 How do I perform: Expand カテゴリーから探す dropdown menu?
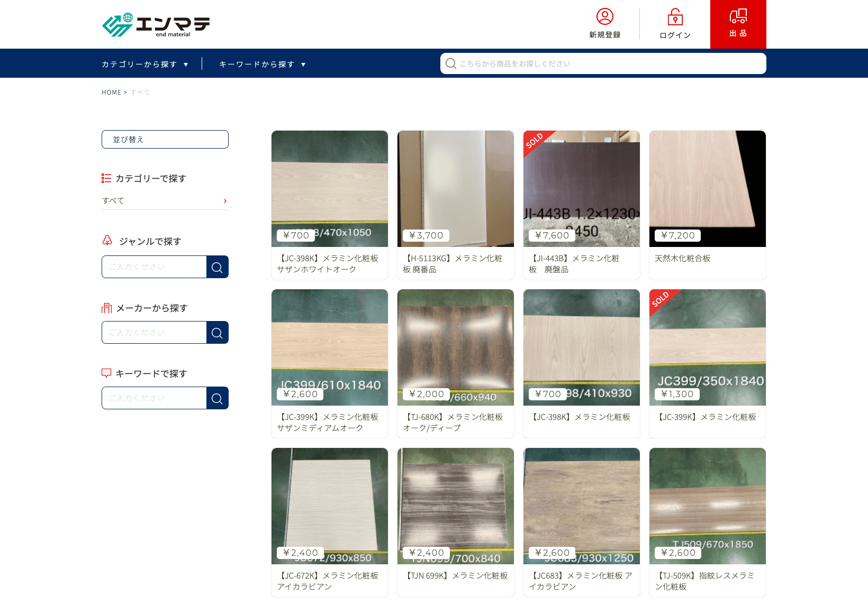click(144, 64)
